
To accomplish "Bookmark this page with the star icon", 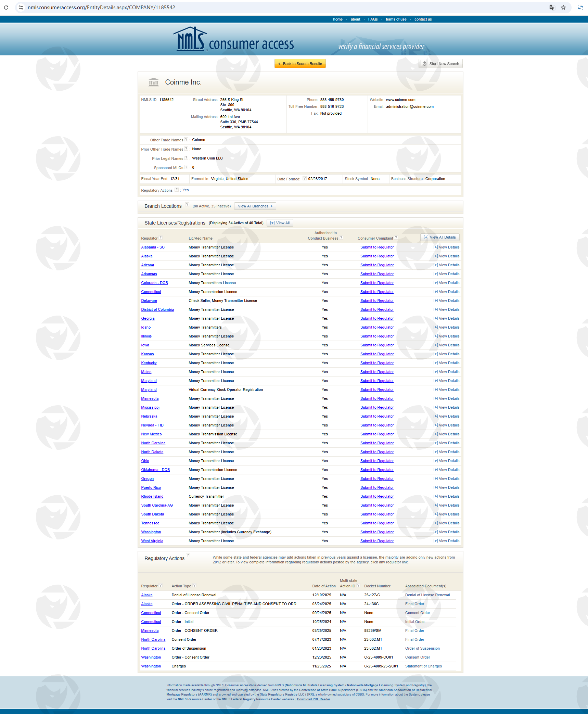I will coord(563,8).
